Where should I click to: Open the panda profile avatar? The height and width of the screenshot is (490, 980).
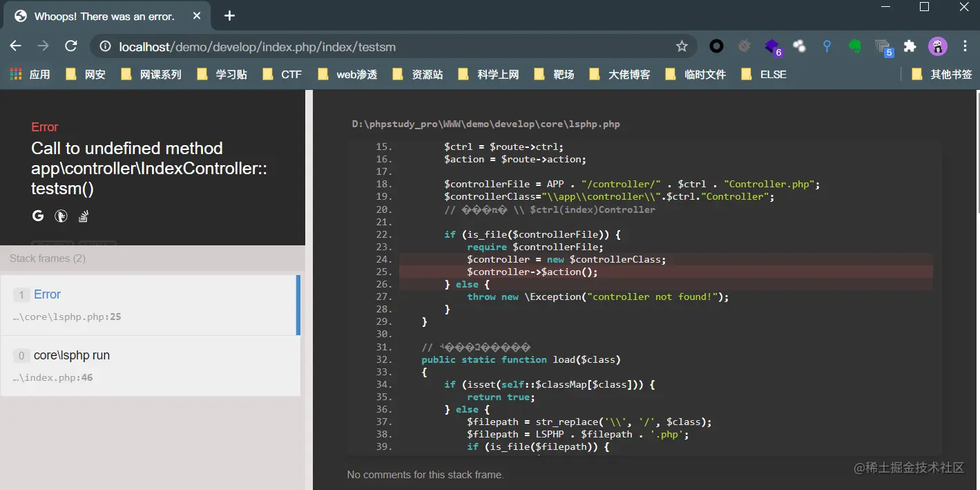click(937, 46)
